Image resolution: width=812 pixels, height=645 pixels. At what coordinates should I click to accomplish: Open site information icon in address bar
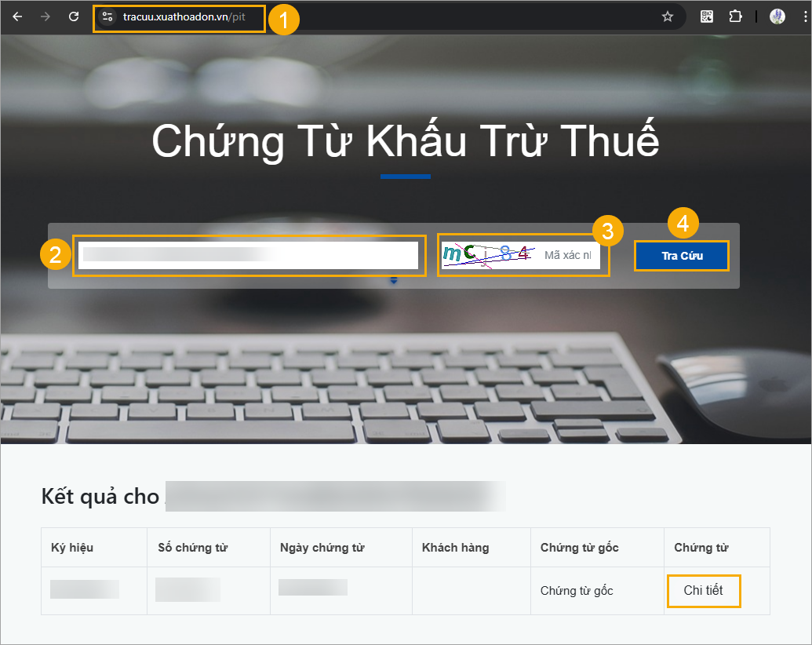[x=107, y=16]
